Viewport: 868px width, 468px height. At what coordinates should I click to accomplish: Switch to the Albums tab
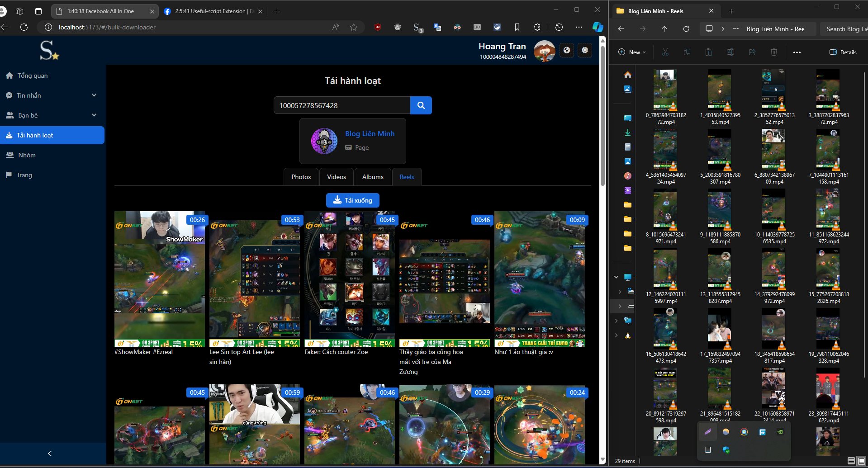tap(373, 177)
